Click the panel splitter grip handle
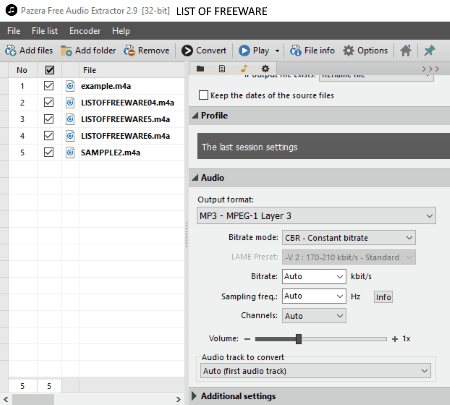 click(x=186, y=234)
